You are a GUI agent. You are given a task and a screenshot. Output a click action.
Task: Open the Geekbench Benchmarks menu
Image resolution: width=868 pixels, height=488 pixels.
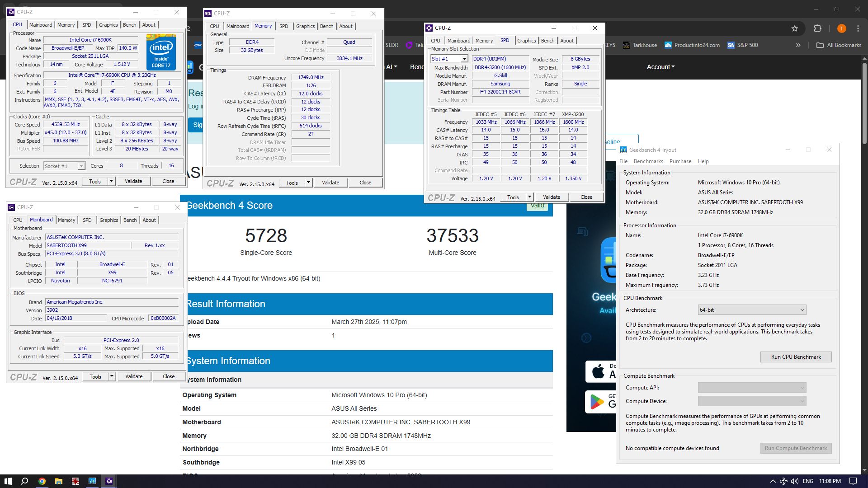pyautogui.click(x=648, y=161)
